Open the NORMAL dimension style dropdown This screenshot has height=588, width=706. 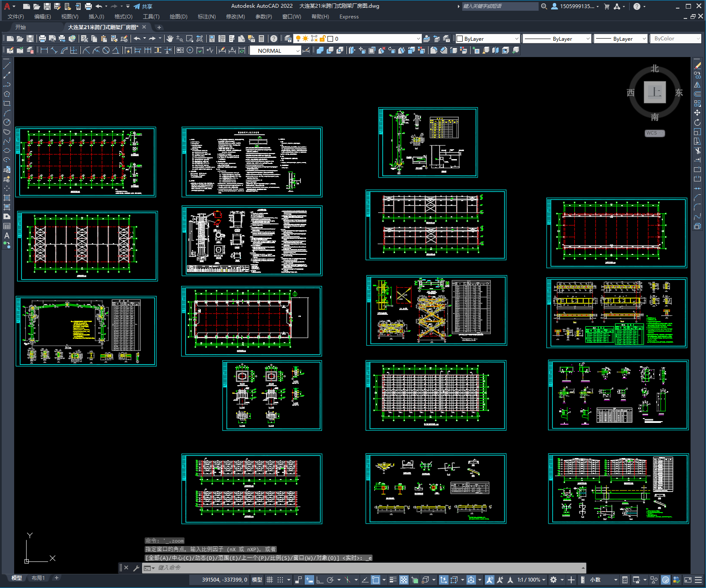(275, 51)
